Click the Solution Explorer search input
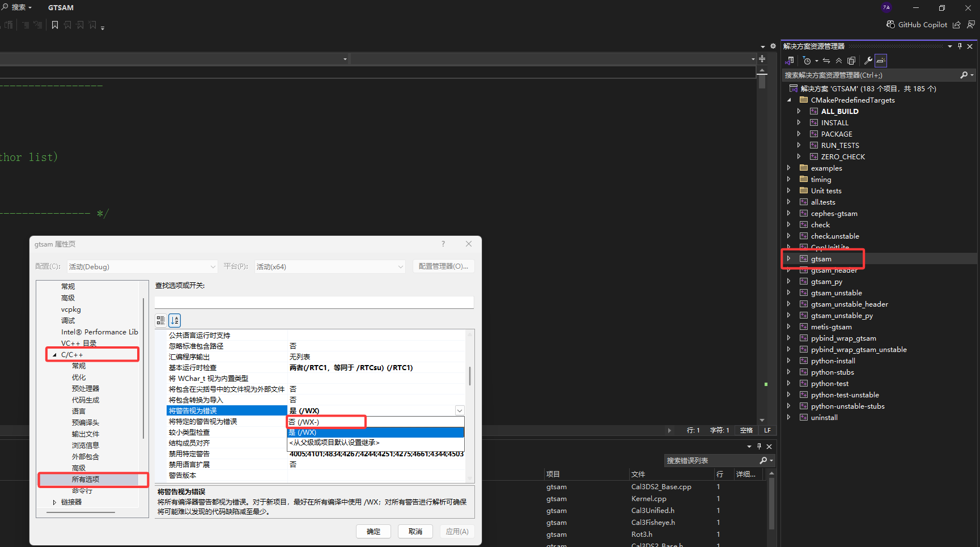This screenshot has height=547, width=980. point(870,75)
